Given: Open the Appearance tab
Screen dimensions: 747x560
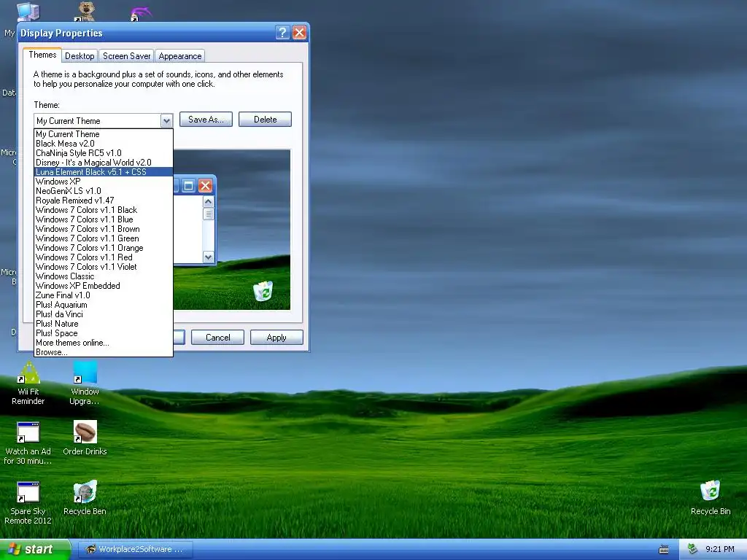Looking at the screenshot, I should [x=180, y=56].
